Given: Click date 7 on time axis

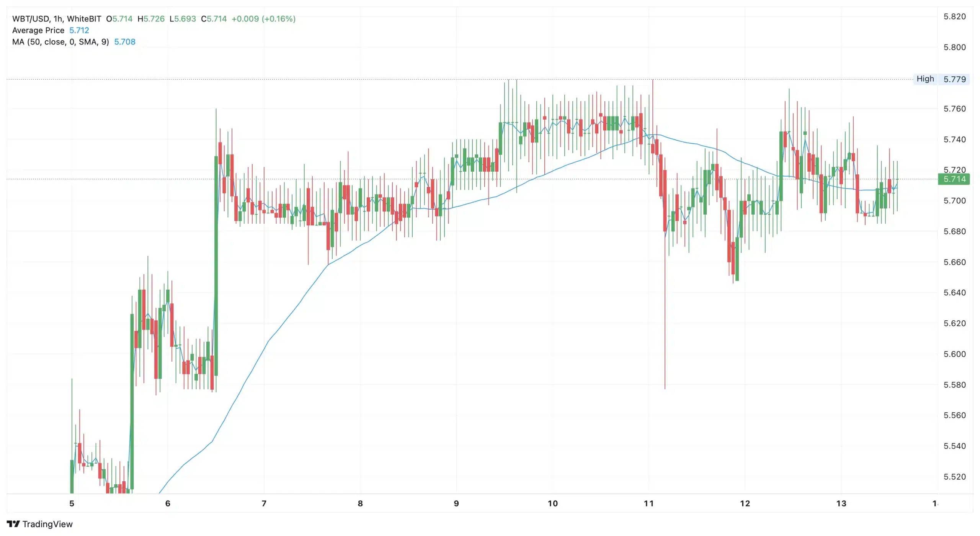Looking at the screenshot, I should click(x=264, y=503).
